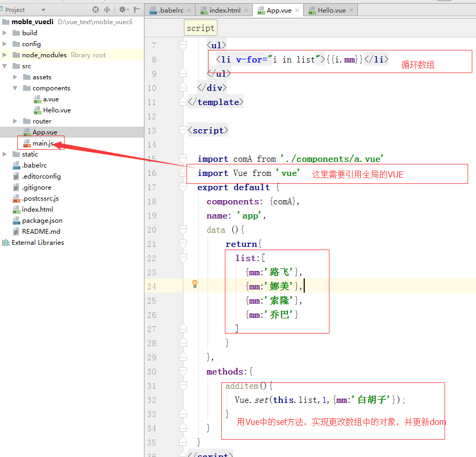This screenshot has height=457, width=476.
Task: Close the .babelrc tab
Action: pyautogui.click(x=189, y=11)
